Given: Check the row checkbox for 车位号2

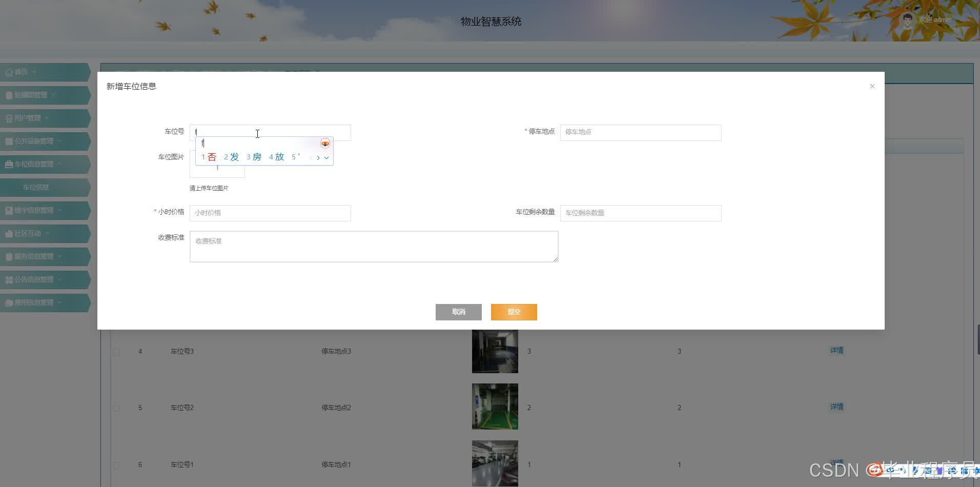Looking at the screenshot, I should point(116,408).
